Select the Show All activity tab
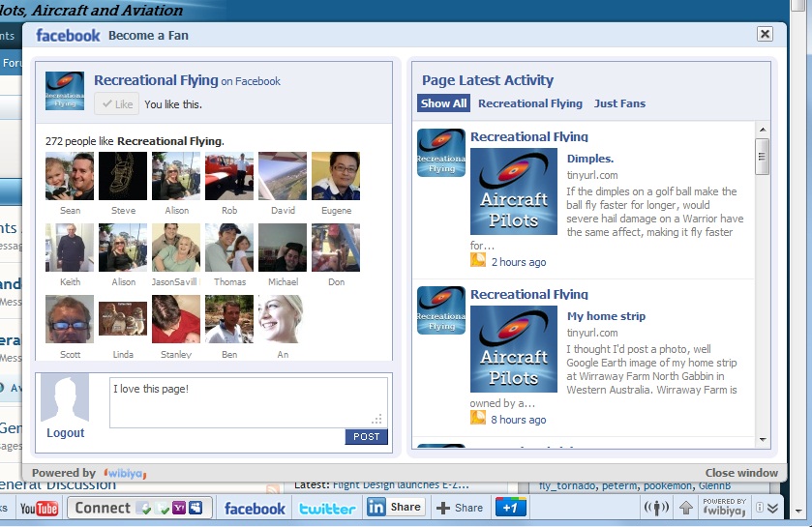Screen dimensions: 812x527 pyautogui.click(x=444, y=103)
